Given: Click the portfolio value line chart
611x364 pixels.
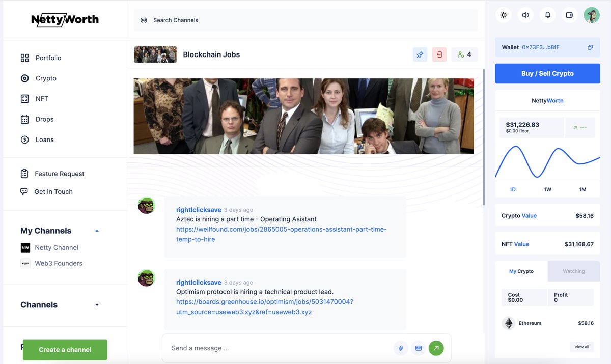Looking at the screenshot, I should (x=547, y=162).
